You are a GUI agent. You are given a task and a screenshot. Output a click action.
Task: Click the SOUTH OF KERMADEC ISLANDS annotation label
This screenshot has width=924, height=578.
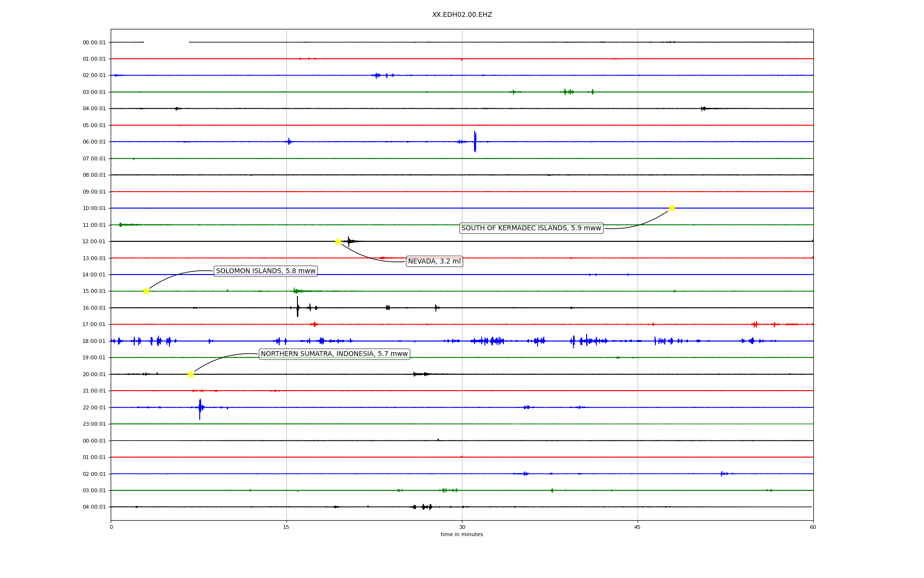(531, 228)
